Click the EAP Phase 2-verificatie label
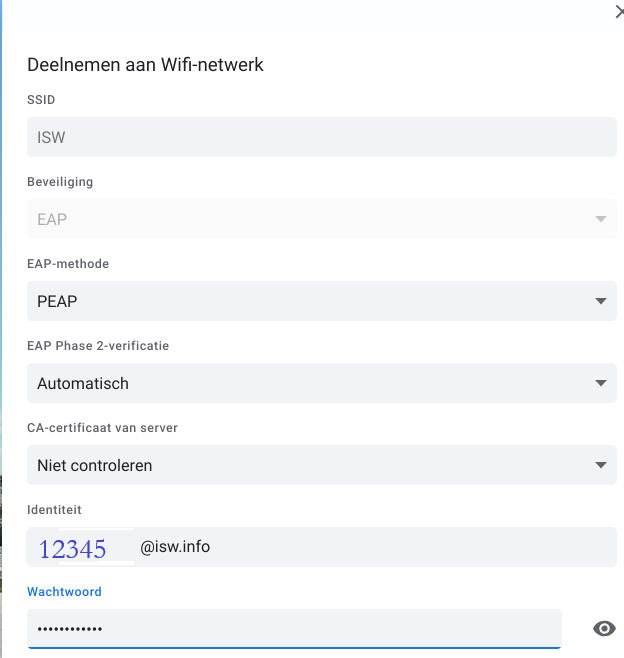The width and height of the screenshot is (624, 658). click(x=98, y=346)
